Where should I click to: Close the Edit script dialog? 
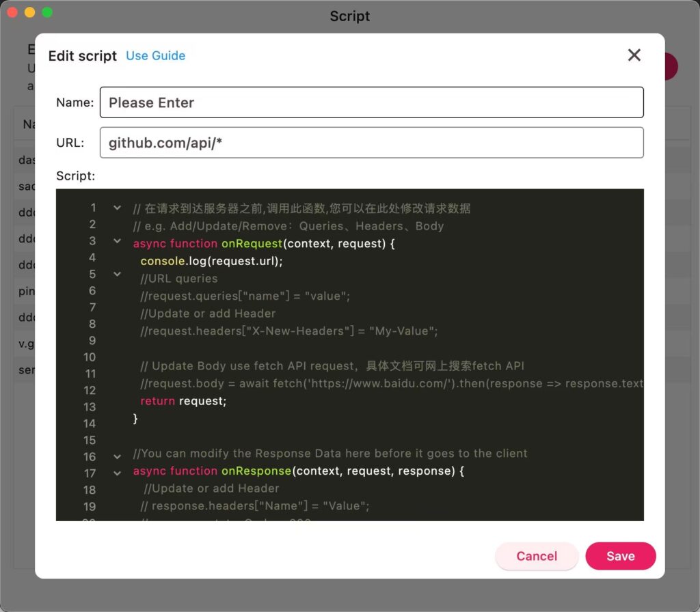tap(634, 55)
